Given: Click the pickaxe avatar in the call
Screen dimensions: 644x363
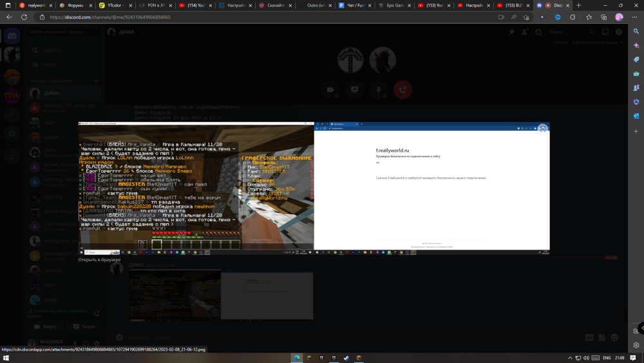Looking at the screenshot, I should (350, 60).
